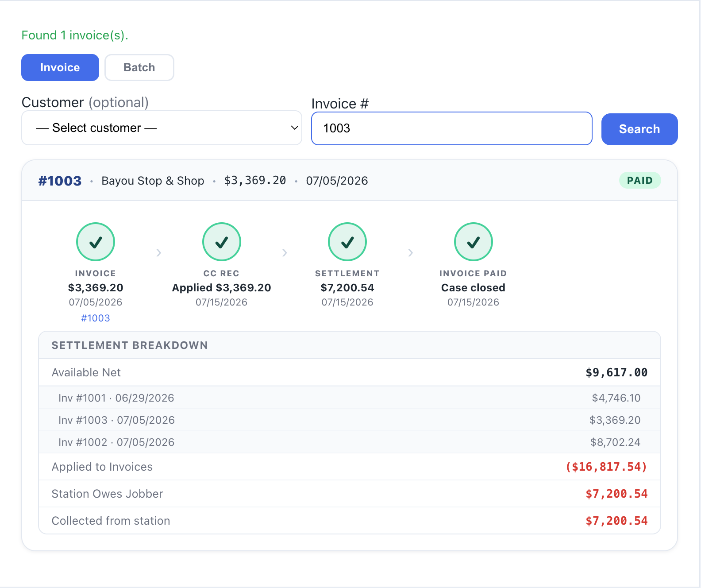
Task: Click the Invoice Paid date 07/15/2026
Action: pyautogui.click(x=474, y=302)
